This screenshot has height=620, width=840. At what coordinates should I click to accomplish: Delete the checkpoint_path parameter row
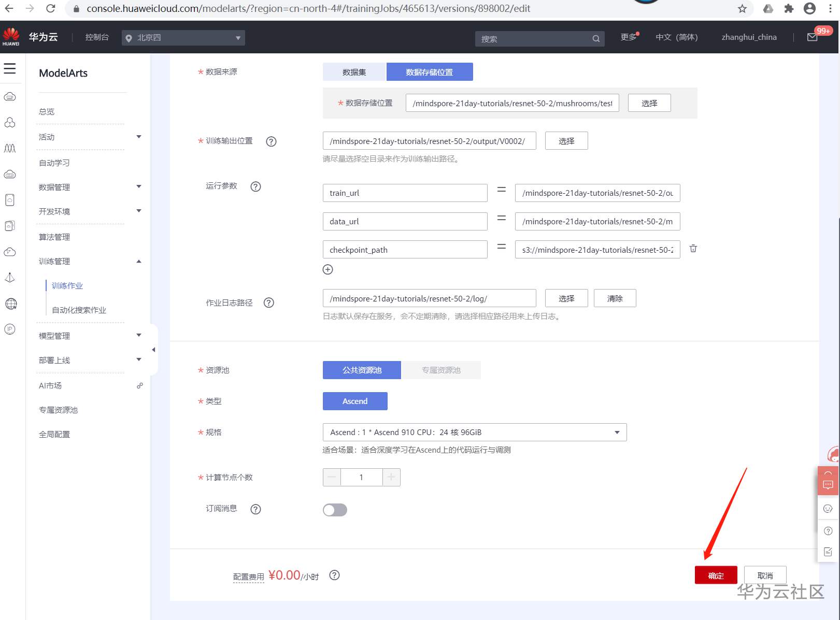pyautogui.click(x=693, y=249)
